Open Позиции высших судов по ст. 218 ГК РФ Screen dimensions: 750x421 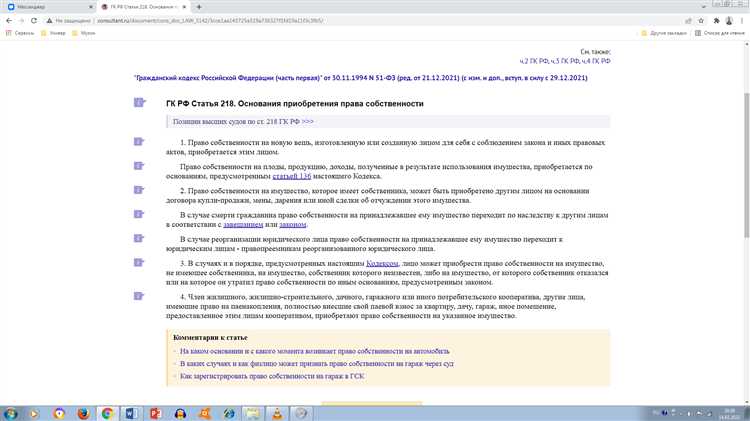pyautogui.click(x=243, y=122)
